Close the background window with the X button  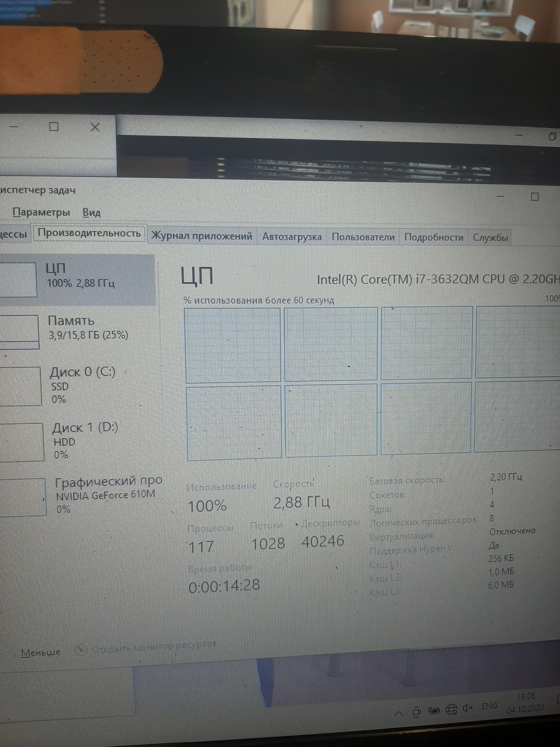click(95, 127)
